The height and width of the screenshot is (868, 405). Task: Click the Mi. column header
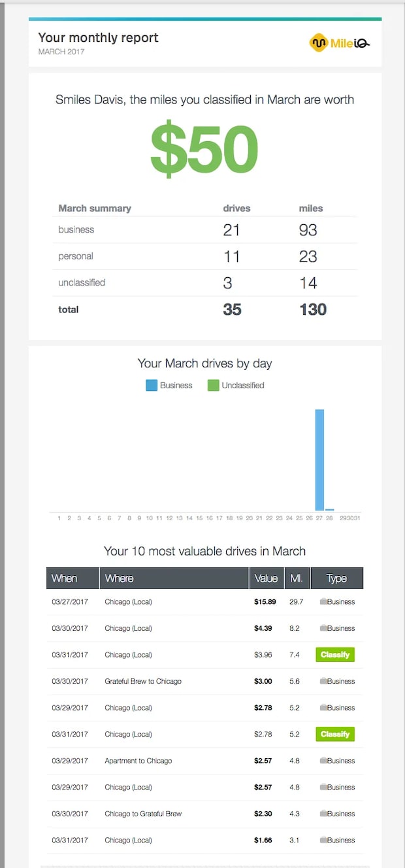pos(296,578)
